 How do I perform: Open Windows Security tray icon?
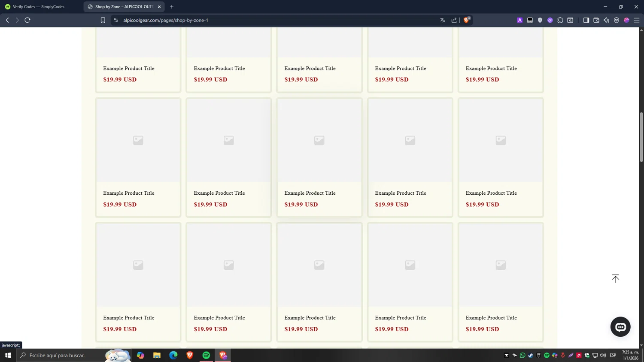(587, 355)
